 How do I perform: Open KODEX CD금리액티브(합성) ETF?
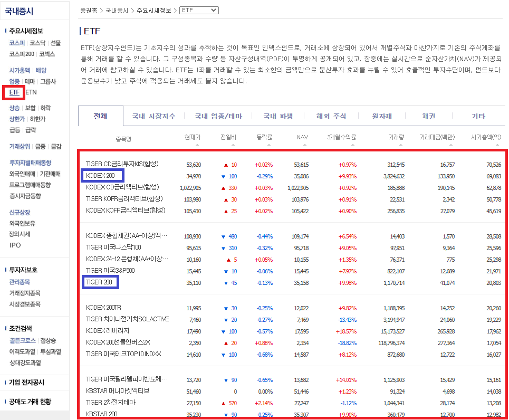click(122, 187)
